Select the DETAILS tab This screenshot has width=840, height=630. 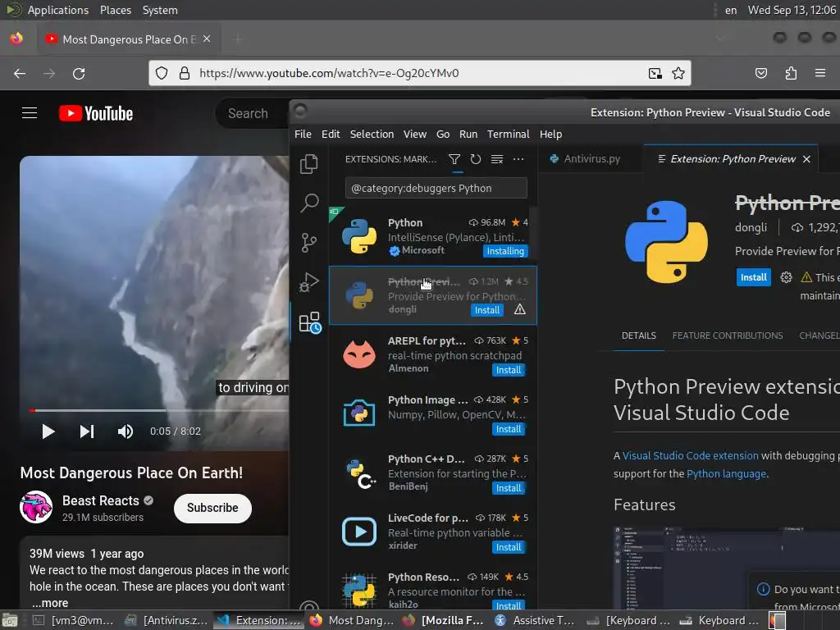[638, 336]
